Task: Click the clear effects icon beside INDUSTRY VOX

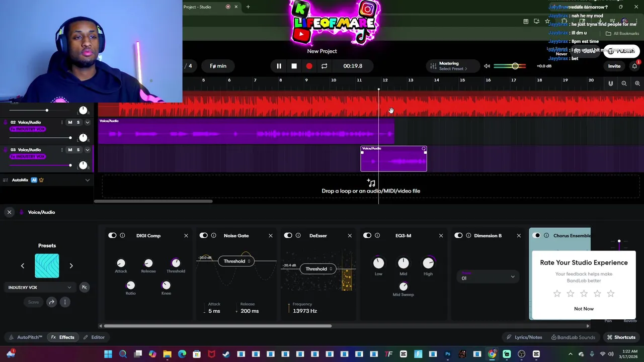Action: 84,287
